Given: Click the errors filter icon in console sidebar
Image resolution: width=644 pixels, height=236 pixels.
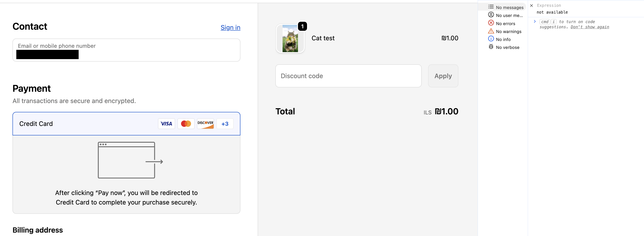Looking at the screenshot, I should [491, 23].
